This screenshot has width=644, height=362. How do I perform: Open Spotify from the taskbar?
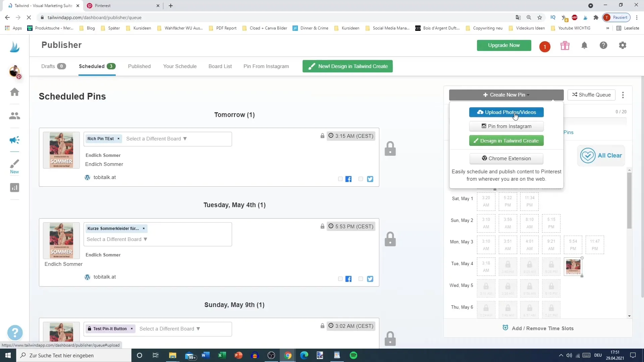354,355
